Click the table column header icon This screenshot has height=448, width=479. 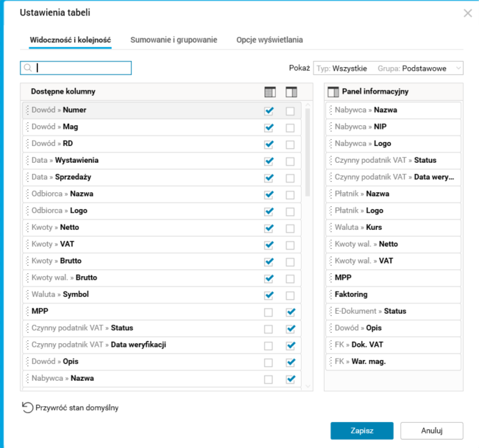(269, 92)
